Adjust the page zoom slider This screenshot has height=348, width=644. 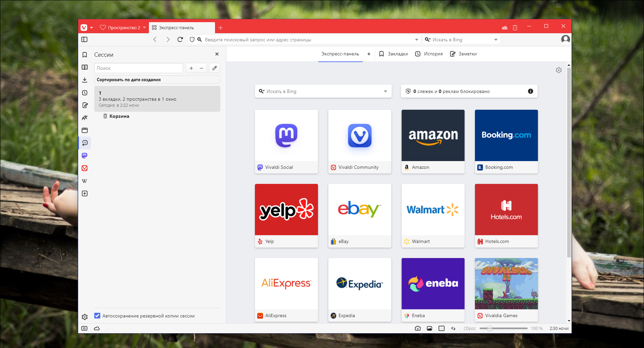[503, 329]
